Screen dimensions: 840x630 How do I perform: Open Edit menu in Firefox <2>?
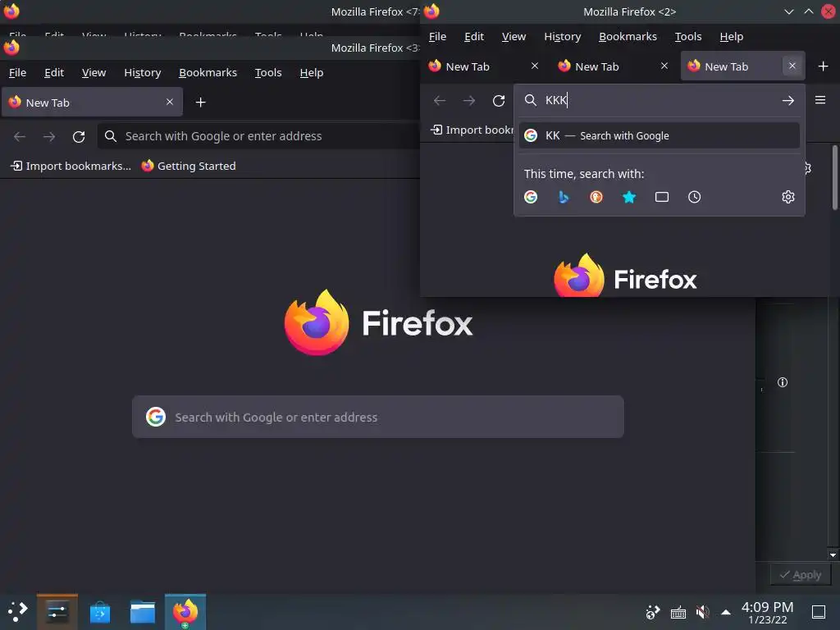pyautogui.click(x=474, y=36)
